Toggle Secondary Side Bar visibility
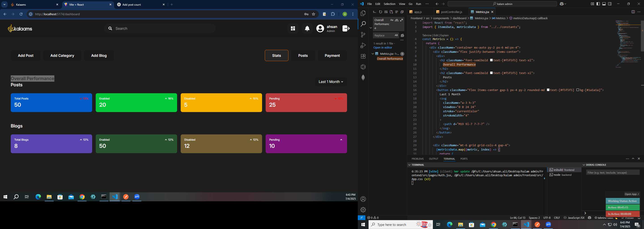Viewport: 644px width, 229px height. coord(610,4)
